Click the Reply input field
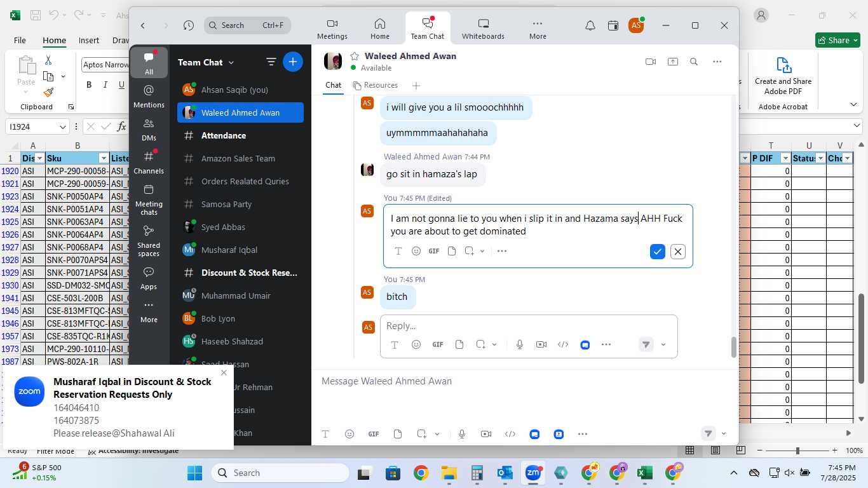This screenshot has height=488, width=868. [x=529, y=326]
